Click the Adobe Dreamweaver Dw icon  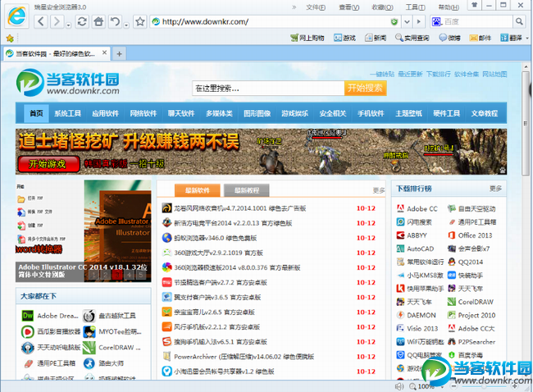tap(27, 316)
